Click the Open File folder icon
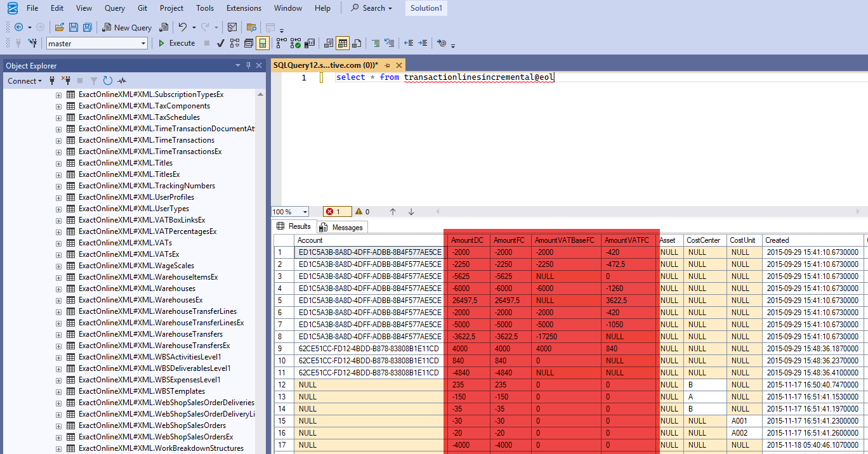The width and height of the screenshot is (868, 454). 59,27
